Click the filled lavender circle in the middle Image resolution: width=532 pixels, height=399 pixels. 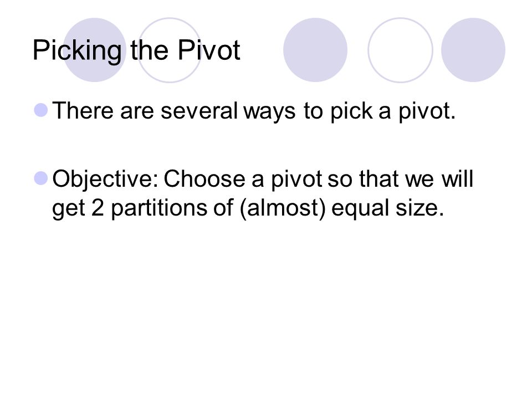tap(315, 50)
